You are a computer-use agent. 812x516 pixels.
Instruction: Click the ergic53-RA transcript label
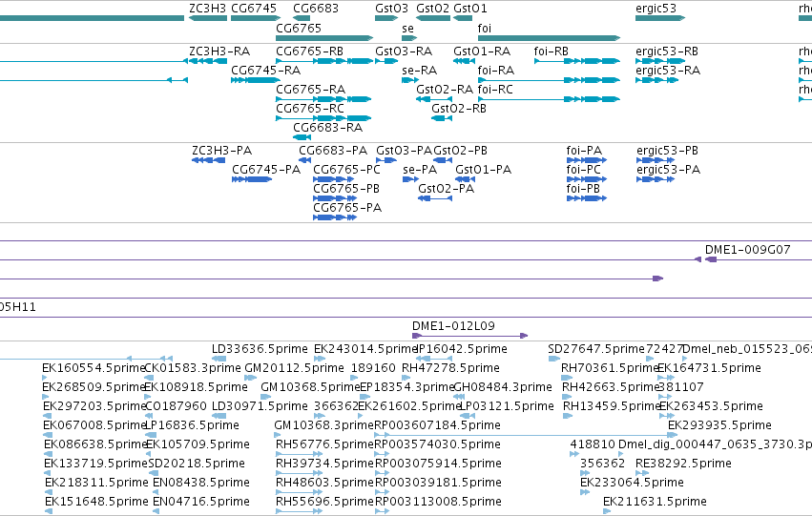coord(668,71)
